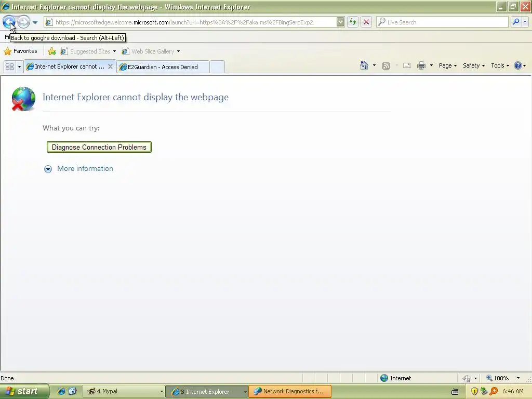The width and height of the screenshot is (532, 399).
Task: Click the Read Mail envelope icon
Action: click(407, 66)
